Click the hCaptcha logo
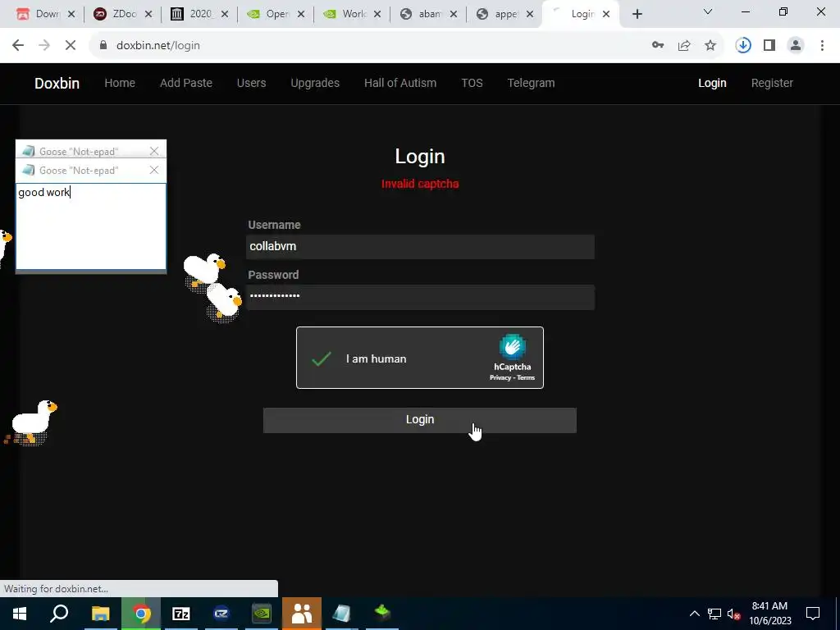The width and height of the screenshot is (840, 630). click(512, 347)
